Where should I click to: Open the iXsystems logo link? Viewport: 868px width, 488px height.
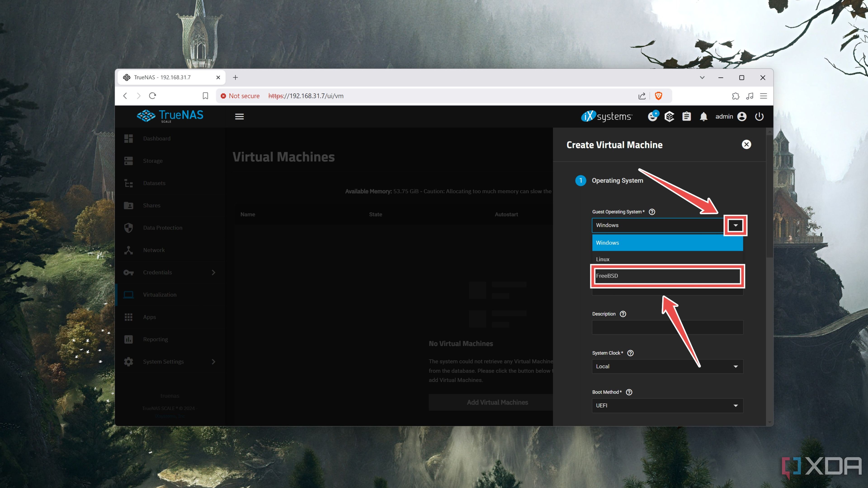606,116
